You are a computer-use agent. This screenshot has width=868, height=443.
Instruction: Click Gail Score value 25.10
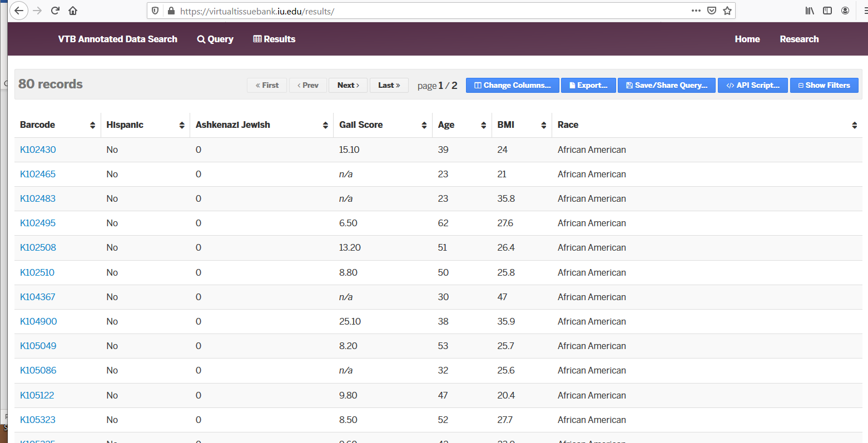pos(350,321)
